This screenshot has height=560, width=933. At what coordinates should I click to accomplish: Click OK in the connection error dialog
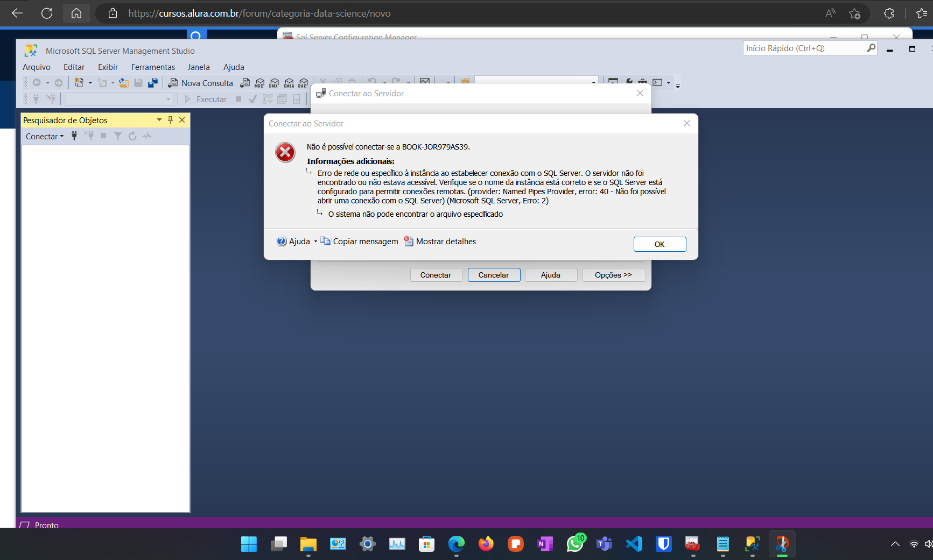(x=660, y=244)
